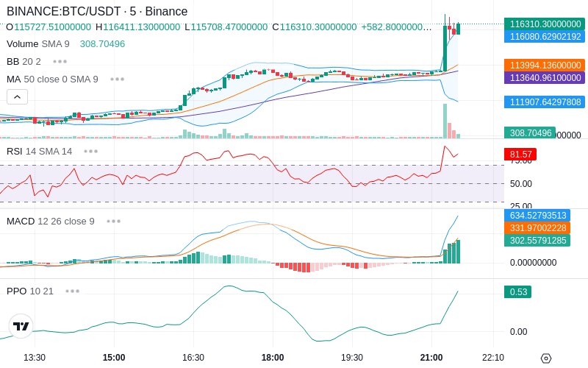This screenshot has height=368, width=588.
Task: Open more options for PPO 10 21
Action: click(x=72, y=291)
